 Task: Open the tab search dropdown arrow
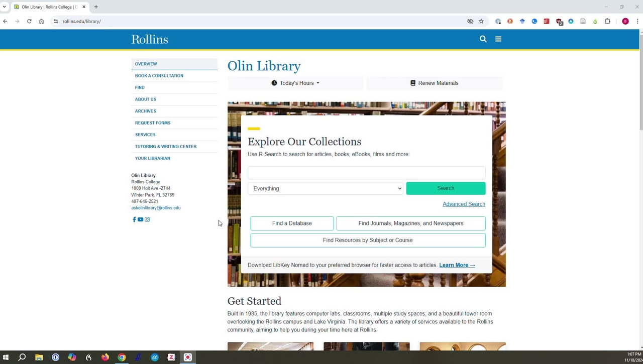click(4, 7)
